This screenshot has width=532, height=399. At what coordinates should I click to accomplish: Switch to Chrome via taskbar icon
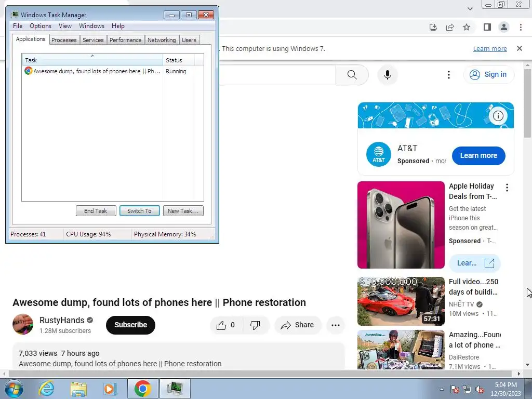pos(142,389)
